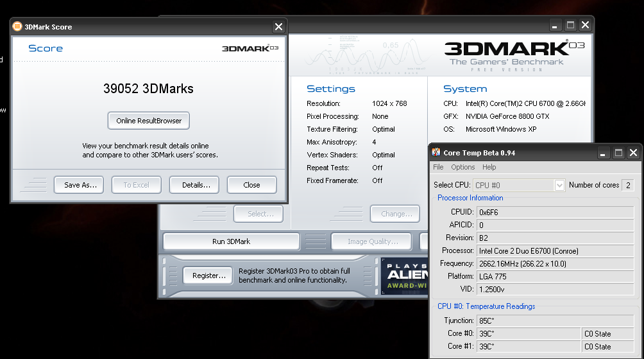
Task: Open score Details...
Action: tap(194, 185)
